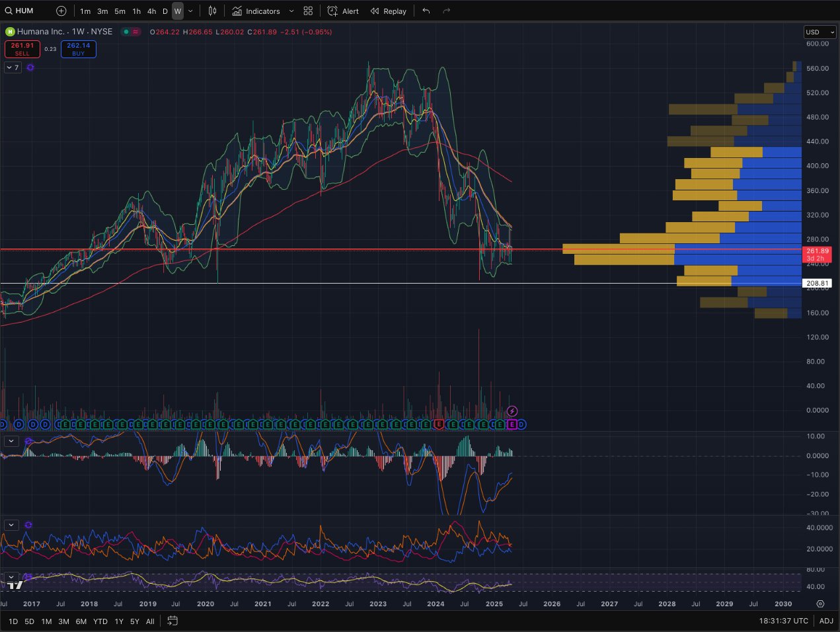840x632 pixels.
Task: Click the Alert clock icon
Action: pyautogui.click(x=332, y=11)
